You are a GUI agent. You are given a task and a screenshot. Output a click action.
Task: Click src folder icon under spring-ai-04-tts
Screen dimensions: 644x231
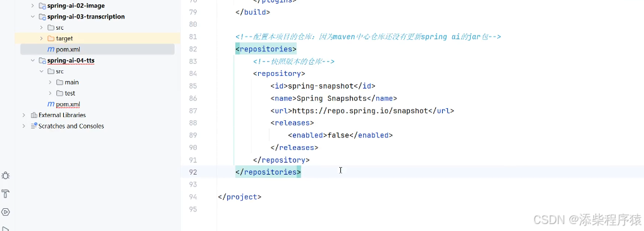(51, 71)
